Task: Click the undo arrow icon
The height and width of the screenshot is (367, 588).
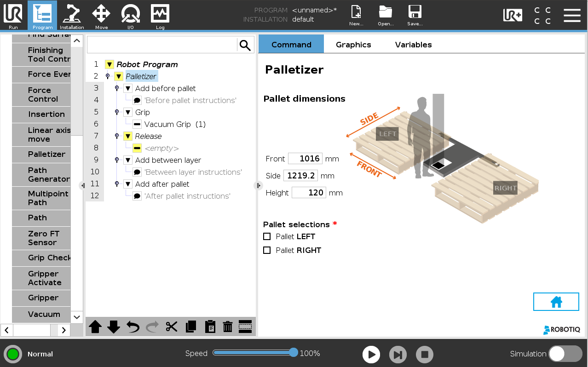Action: click(133, 327)
